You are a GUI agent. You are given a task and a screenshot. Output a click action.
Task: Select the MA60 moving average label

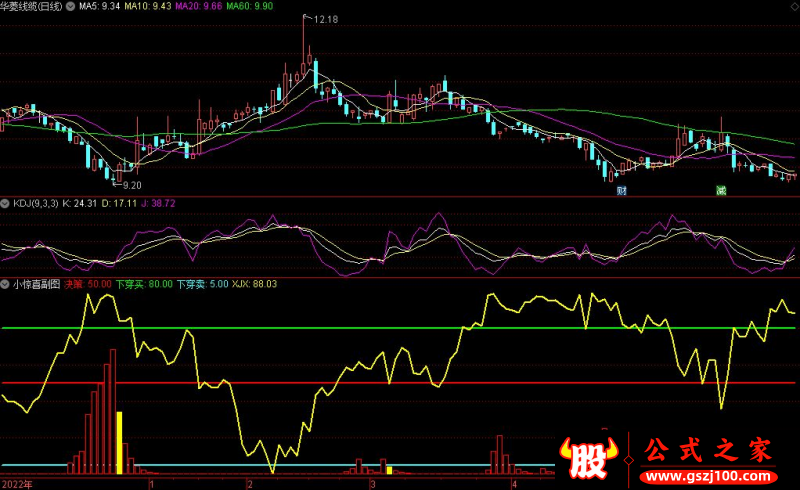coord(247,6)
